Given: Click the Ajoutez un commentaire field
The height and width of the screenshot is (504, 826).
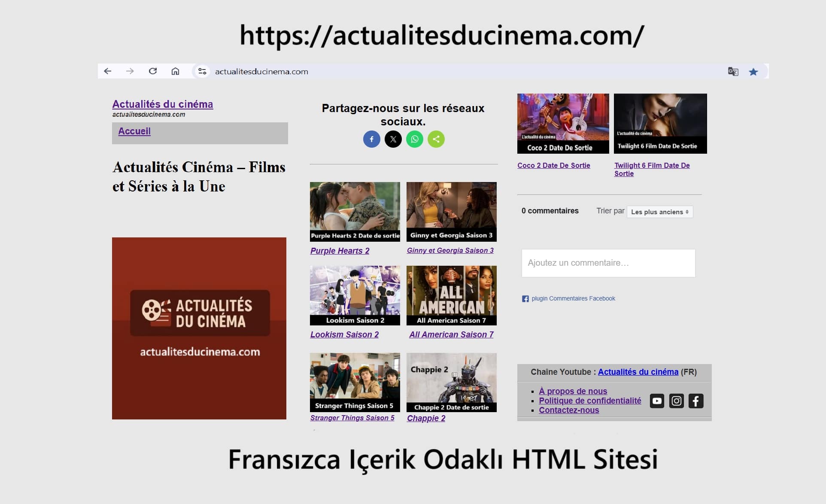Looking at the screenshot, I should point(608,263).
